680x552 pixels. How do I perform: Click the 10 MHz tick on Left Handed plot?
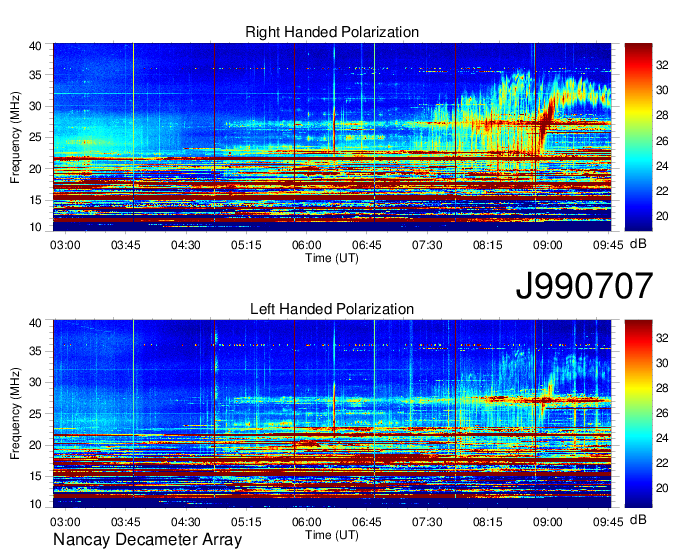point(35,504)
